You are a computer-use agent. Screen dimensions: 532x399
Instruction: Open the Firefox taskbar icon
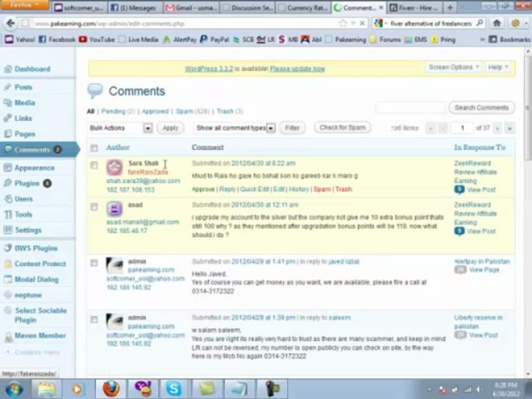pos(111,388)
